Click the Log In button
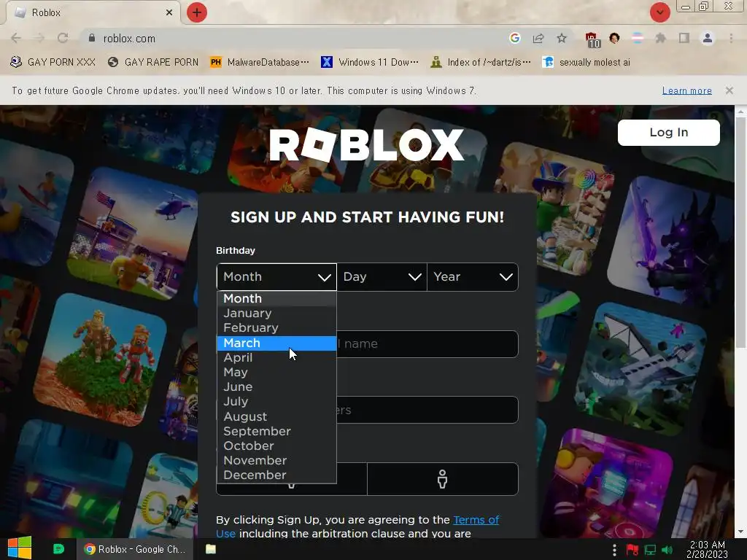The image size is (747, 560). pos(668,133)
